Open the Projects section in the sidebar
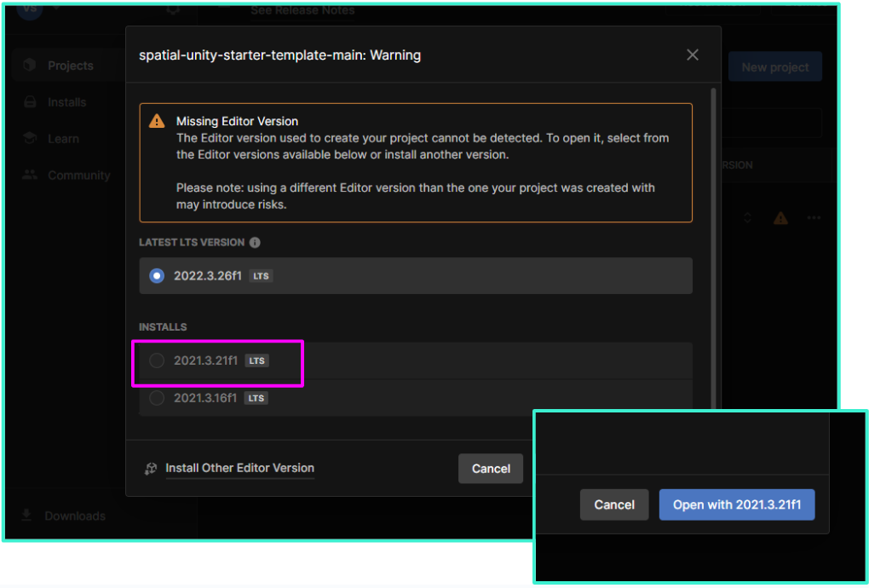The height and width of the screenshot is (588, 869). [69, 66]
